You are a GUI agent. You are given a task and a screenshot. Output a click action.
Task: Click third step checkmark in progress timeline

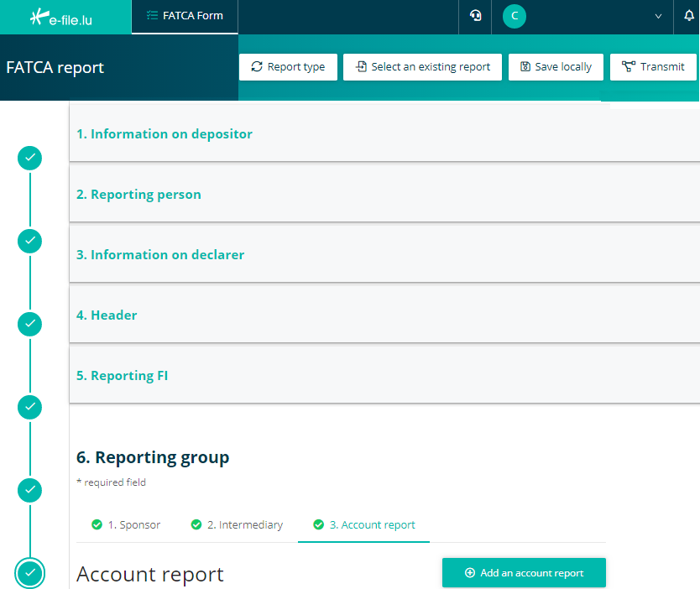[29, 323]
